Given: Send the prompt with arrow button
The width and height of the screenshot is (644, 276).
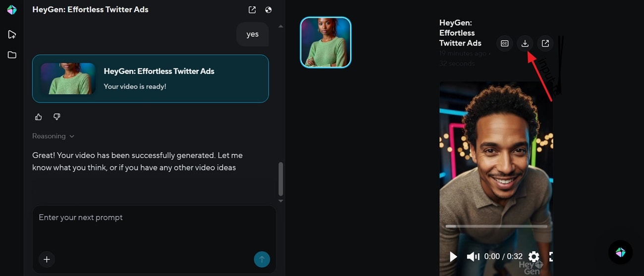Looking at the screenshot, I should [262, 259].
